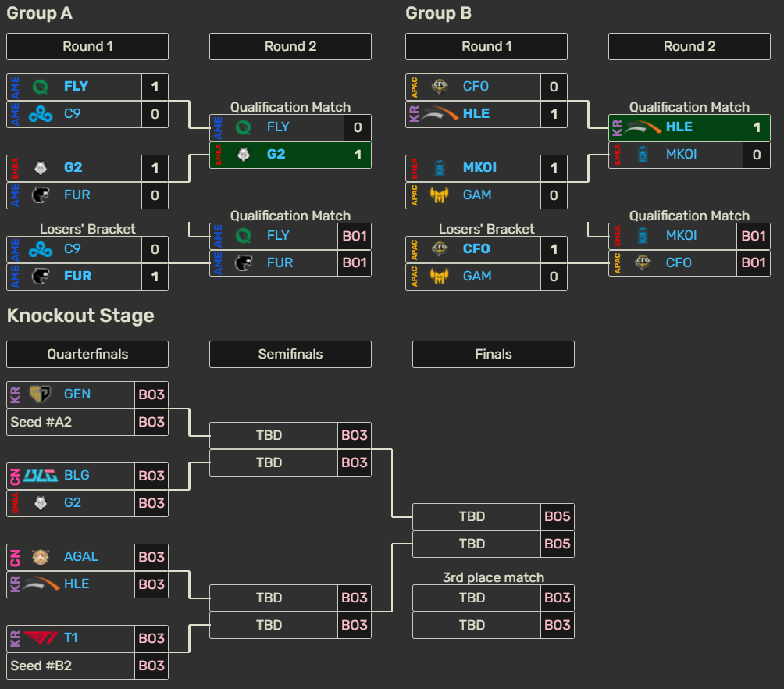
Task: Open the bold MKOI link in Group B Round 1
Action: 479,168
